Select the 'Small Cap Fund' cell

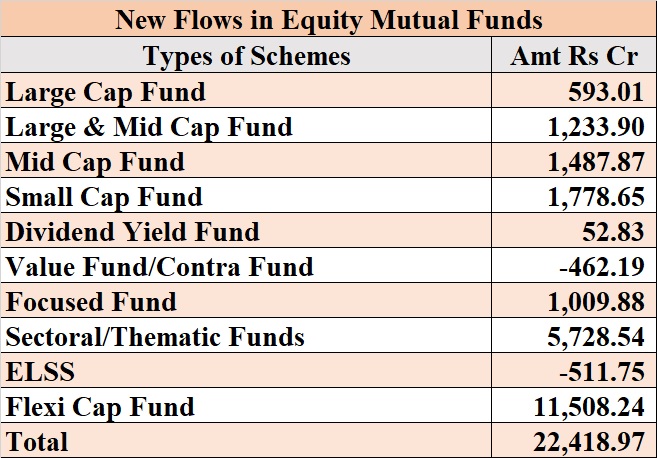[x=104, y=197]
